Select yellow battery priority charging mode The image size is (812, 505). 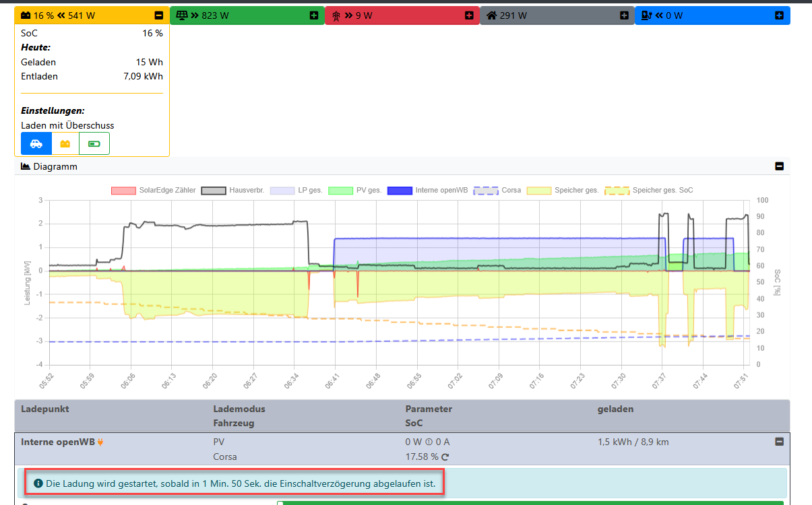pos(65,143)
